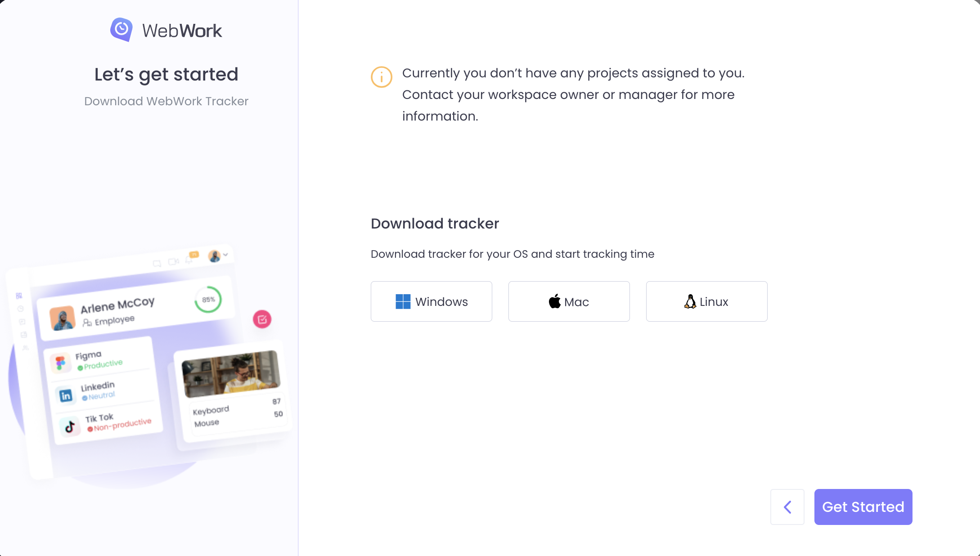Click the chat bubble icon in the preview toolbar
The width and height of the screenshot is (980, 556).
157,264
